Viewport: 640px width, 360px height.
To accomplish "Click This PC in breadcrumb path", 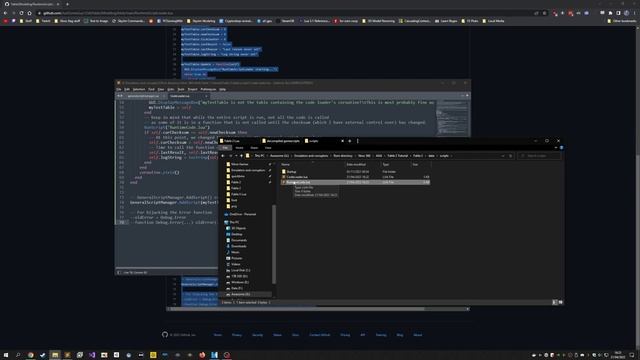I will 260,156.
